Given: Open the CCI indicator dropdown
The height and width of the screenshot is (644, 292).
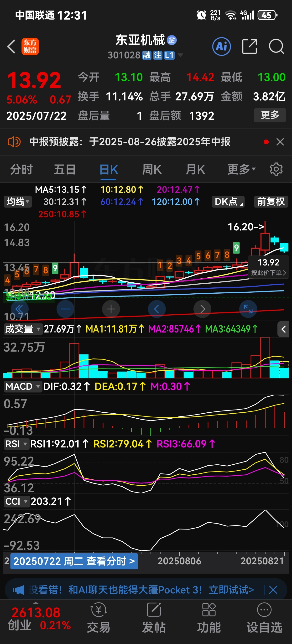Looking at the screenshot, I should tap(16, 502).
